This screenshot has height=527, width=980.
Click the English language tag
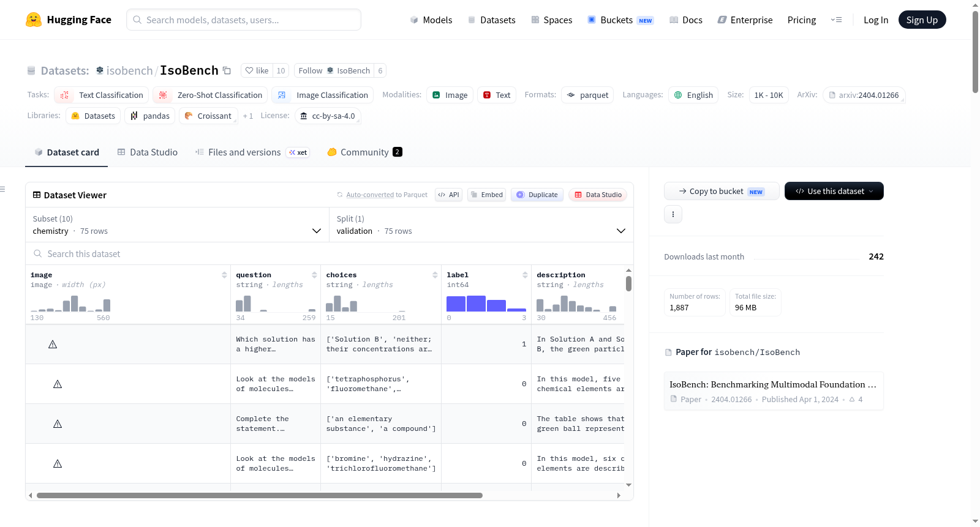(x=694, y=95)
